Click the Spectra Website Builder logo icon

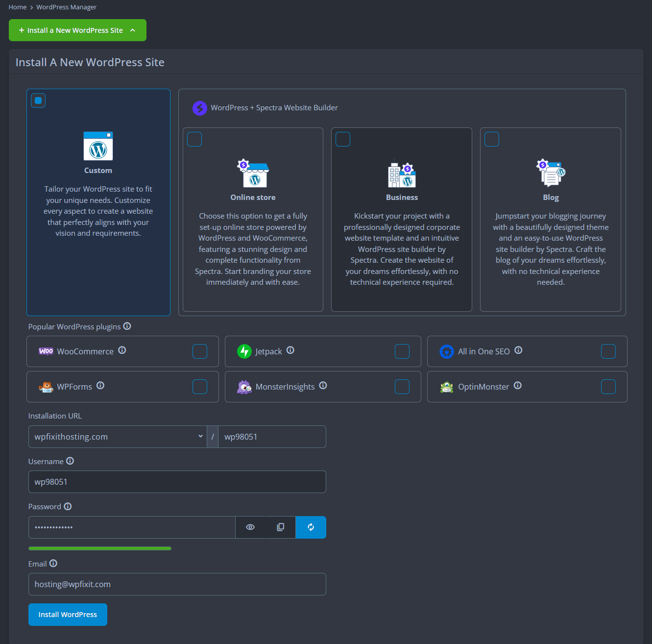[200, 108]
